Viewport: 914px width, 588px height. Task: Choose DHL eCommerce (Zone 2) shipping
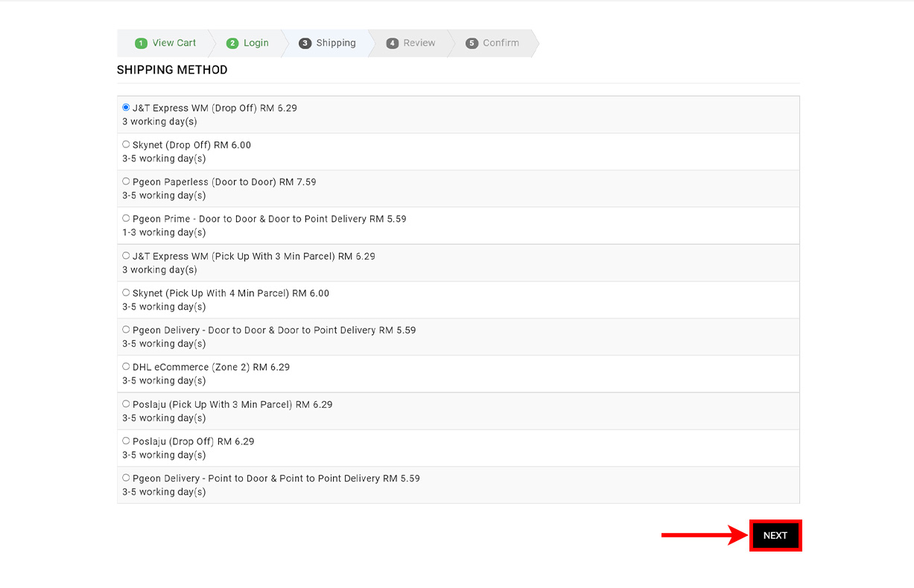[126, 367]
